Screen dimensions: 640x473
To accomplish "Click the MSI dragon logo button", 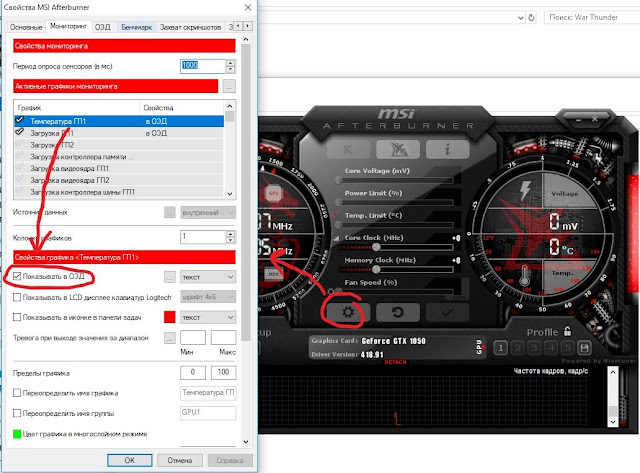I will pos(398,149).
